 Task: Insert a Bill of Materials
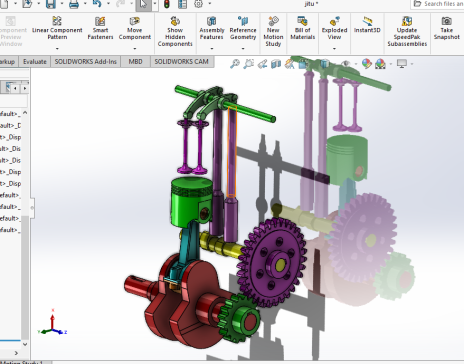point(302,28)
